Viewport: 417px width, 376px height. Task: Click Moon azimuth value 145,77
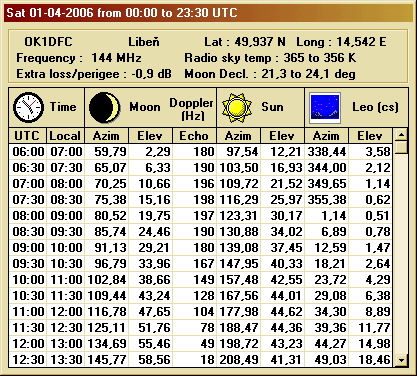(x=107, y=360)
